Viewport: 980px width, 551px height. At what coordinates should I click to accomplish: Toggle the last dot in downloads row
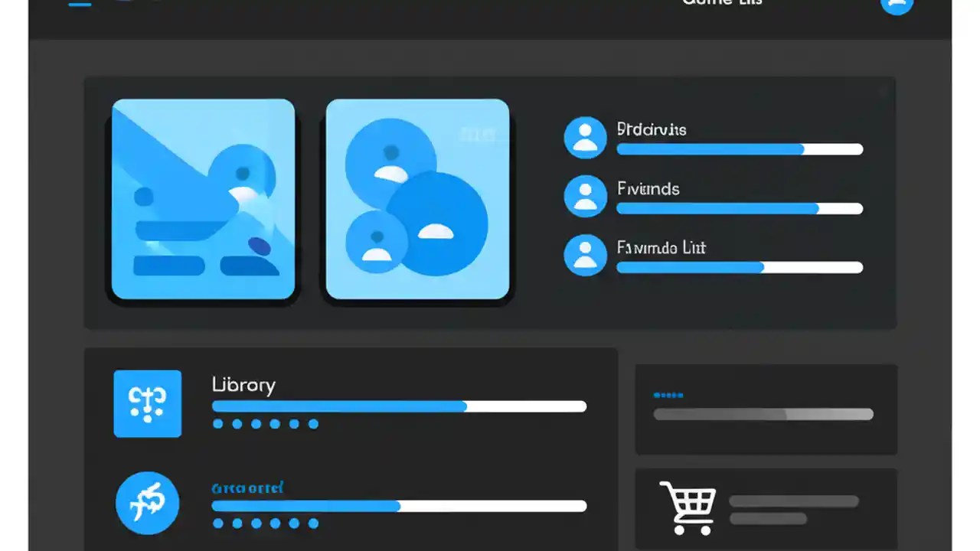[315, 523]
